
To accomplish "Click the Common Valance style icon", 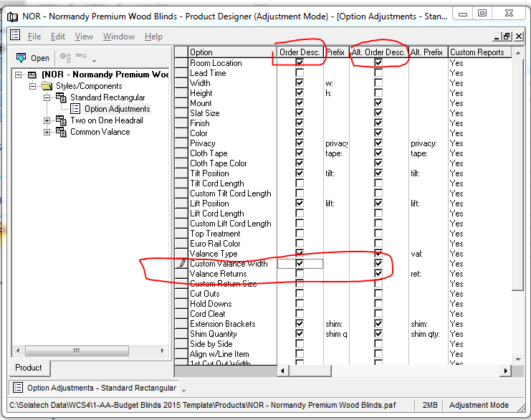I will pyautogui.click(x=61, y=132).
